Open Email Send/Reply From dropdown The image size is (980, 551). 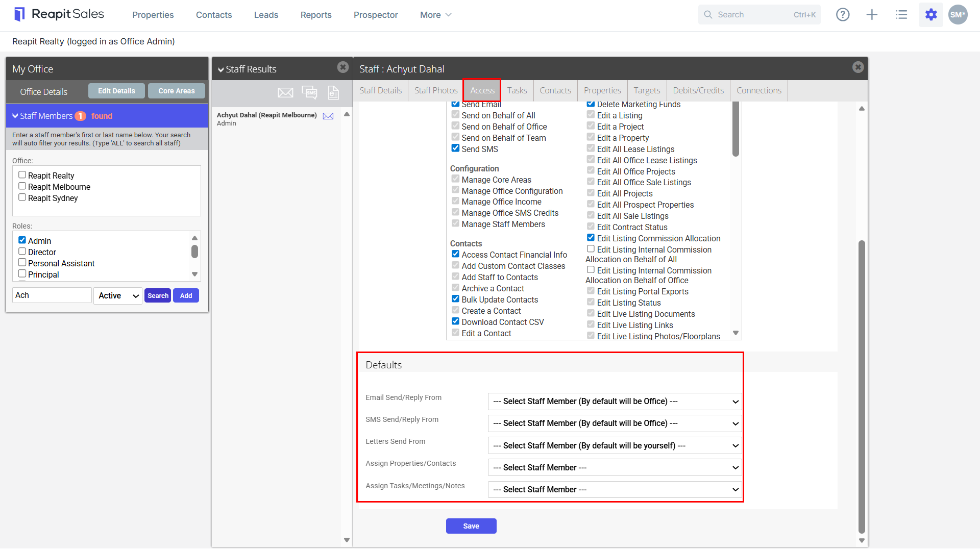(615, 402)
